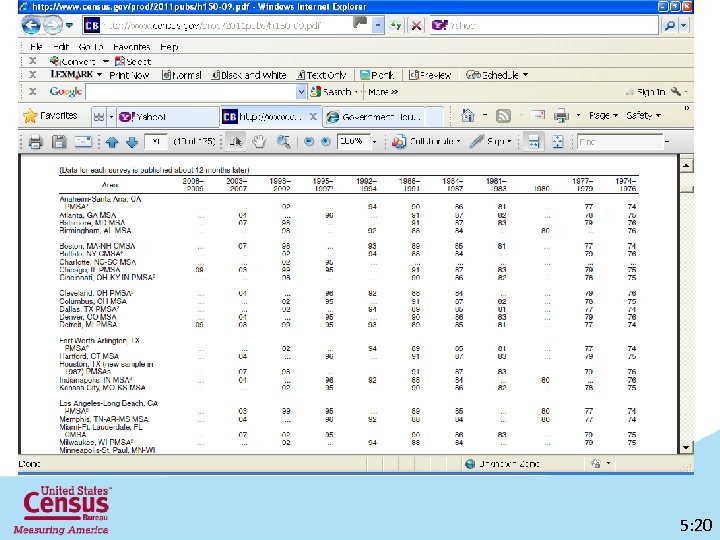
Task: Run search with the magnifier button
Action: point(669,26)
